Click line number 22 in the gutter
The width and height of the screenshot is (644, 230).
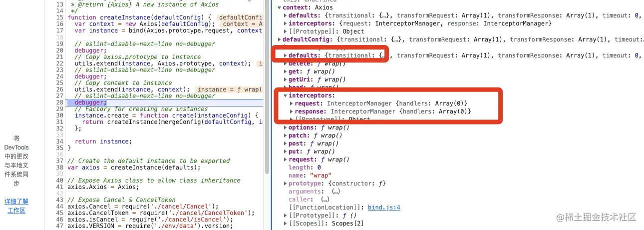(59, 63)
